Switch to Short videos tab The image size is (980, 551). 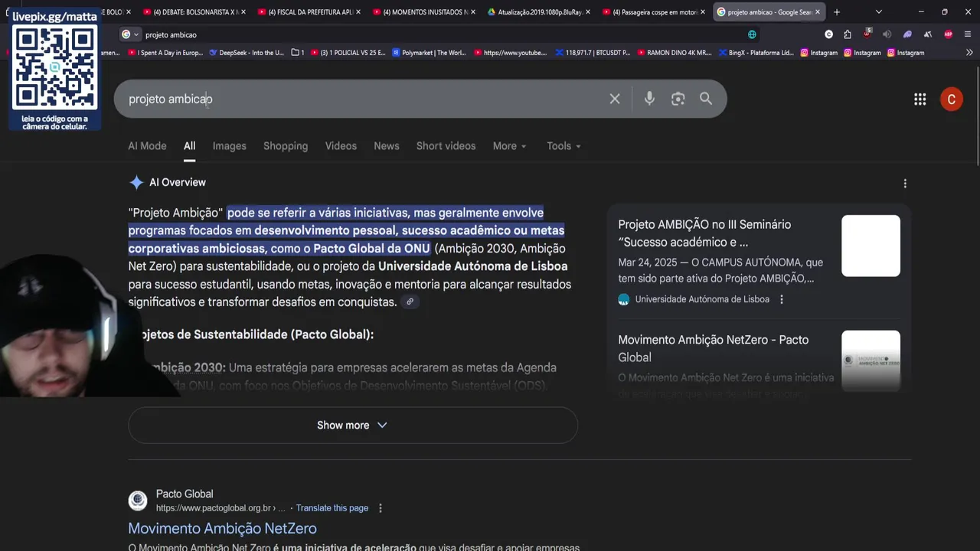[446, 146]
